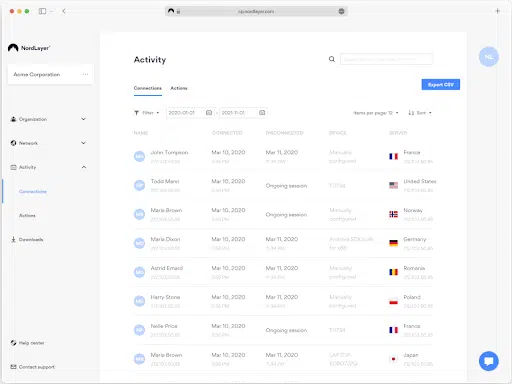Click the end date field
512x384 pixels.
coord(243,113)
